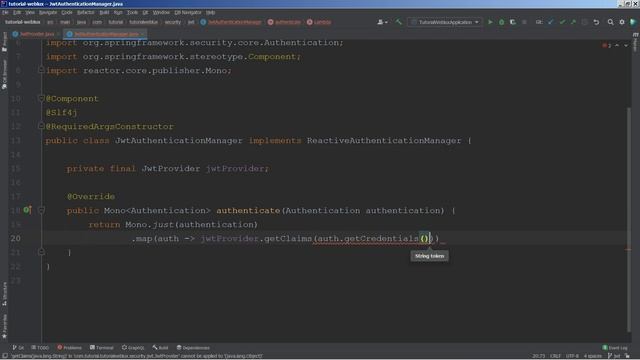The height and width of the screenshot is (360, 640).
Task: Click the JetBrains toolbox icon at toolbar end
Action: tap(633, 22)
